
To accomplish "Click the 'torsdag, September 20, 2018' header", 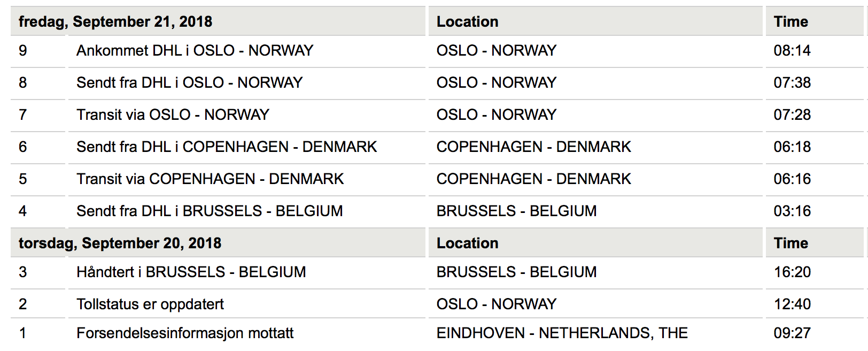I will click(120, 243).
